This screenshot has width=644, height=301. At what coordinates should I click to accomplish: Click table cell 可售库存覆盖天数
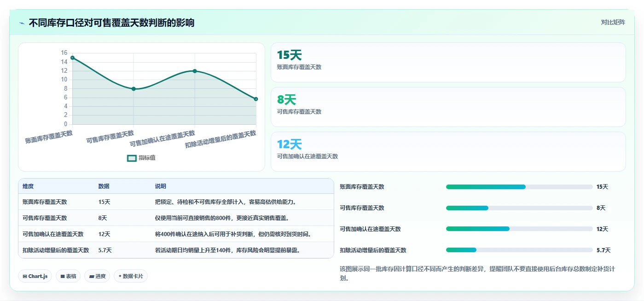[45, 218]
